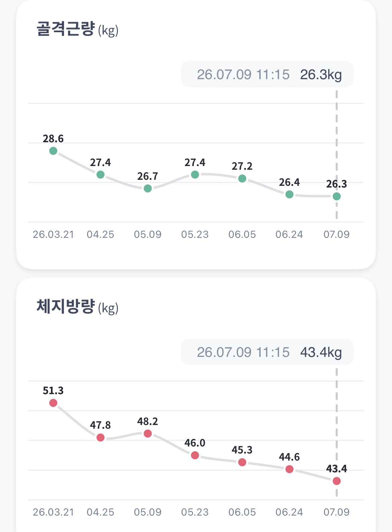The width and height of the screenshot is (392, 532).
Task: Tap the 26.4 green data point
Action: click(289, 195)
